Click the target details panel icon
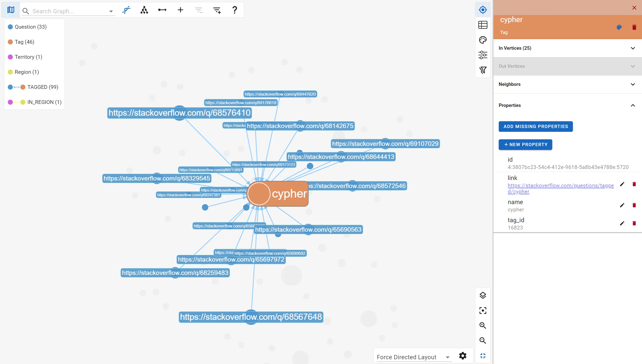This screenshot has height=364, width=642. tap(483, 10)
